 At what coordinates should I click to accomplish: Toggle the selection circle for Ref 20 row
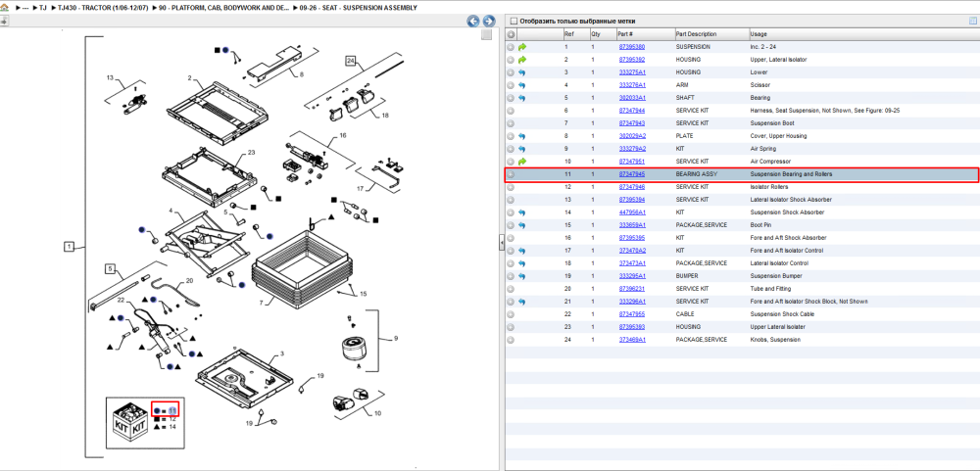point(511,289)
